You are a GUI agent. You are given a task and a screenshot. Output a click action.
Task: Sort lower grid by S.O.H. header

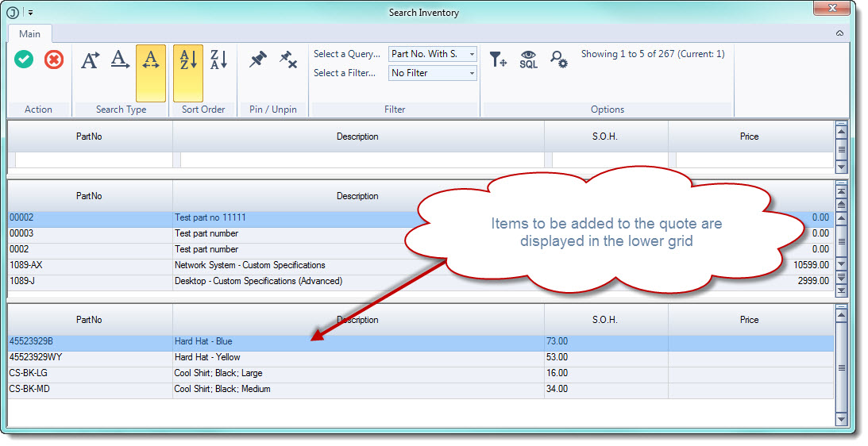point(606,320)
